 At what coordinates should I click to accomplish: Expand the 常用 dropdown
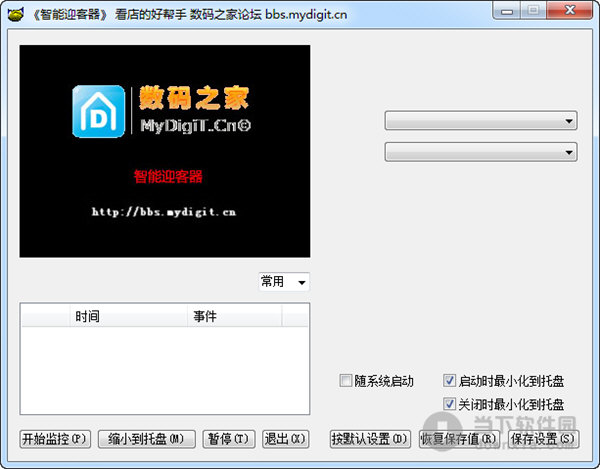tap(284, 282)
